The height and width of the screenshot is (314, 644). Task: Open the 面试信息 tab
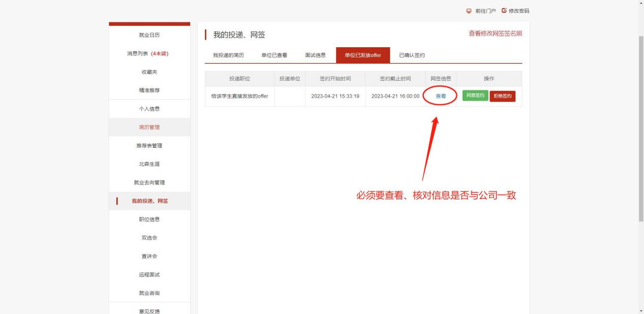pos(316,55)
